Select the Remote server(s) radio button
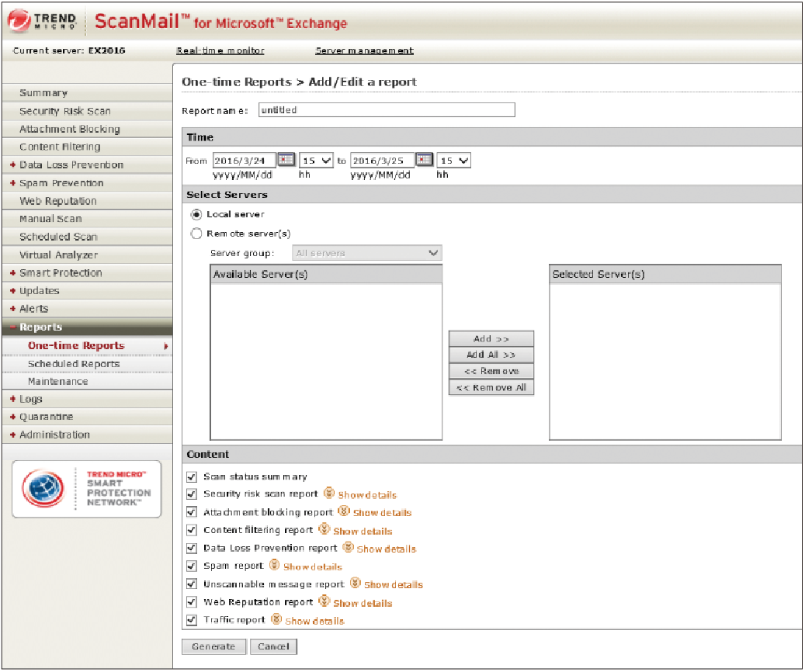Viewport: 805px width, 672px height. pyautogui.click(x=196, y=234)
